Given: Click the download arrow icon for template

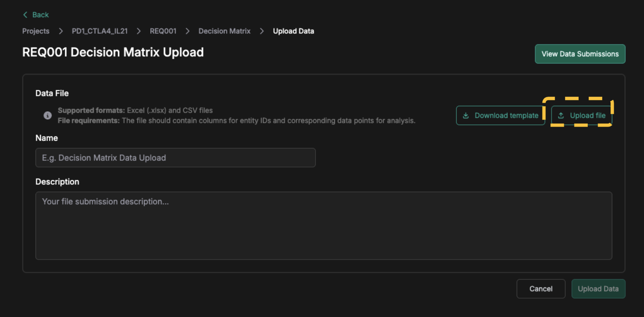Looking at the screenshot, I should coord(466,116).
